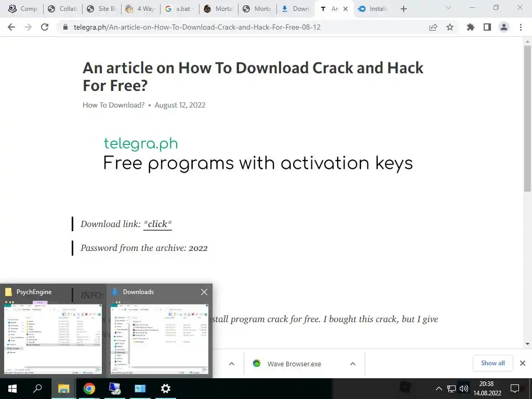Share this page icon in address bar
Image resolution: width=532 pixels, height=399 pixels.
pyautogui.click(x=433, y=27)
